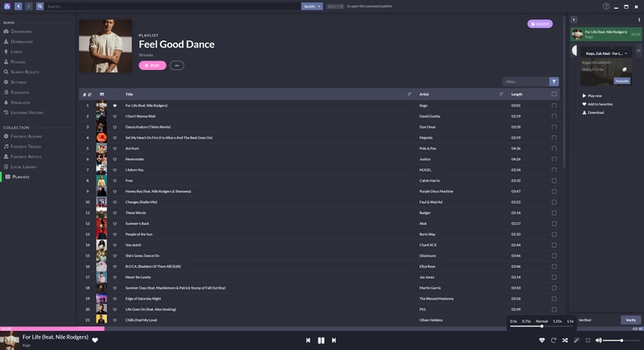
Task: Click the heartbeat autoradio icon in player bar
Action: (x=542, y=340)
